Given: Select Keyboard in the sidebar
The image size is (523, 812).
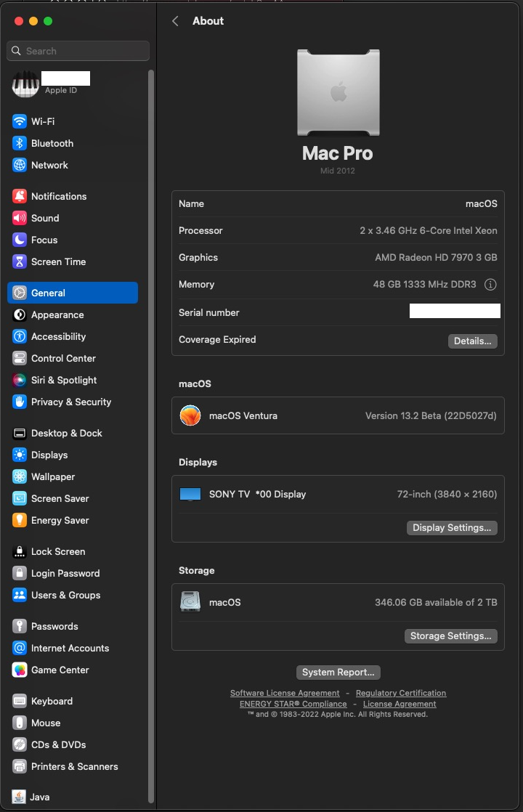Looking at the screenshot, I should point(73,701).
